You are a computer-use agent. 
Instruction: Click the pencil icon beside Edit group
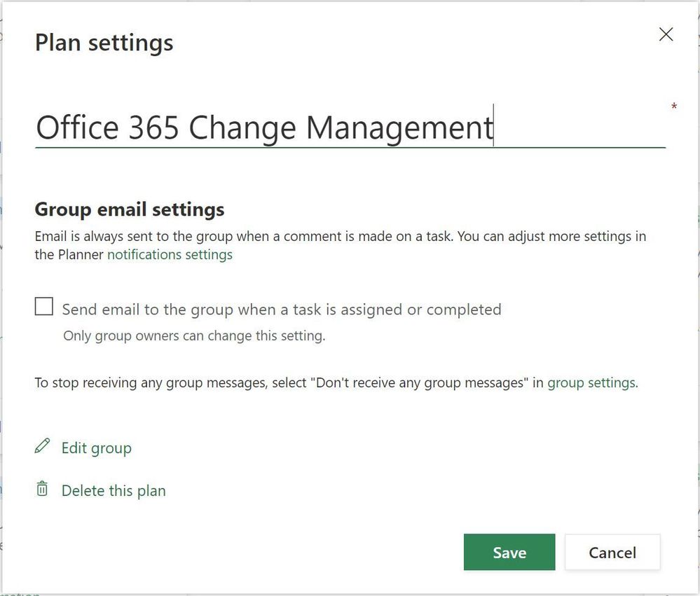pos(43,446)
